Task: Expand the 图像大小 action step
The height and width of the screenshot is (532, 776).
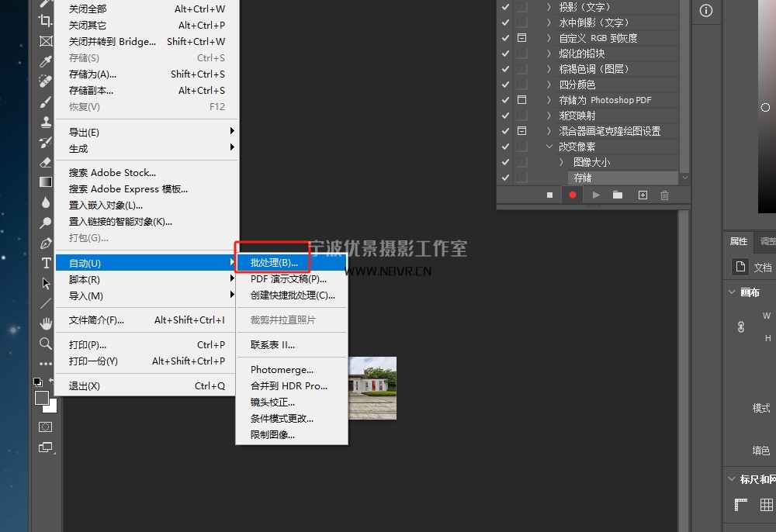Action: tap(563, 162)
